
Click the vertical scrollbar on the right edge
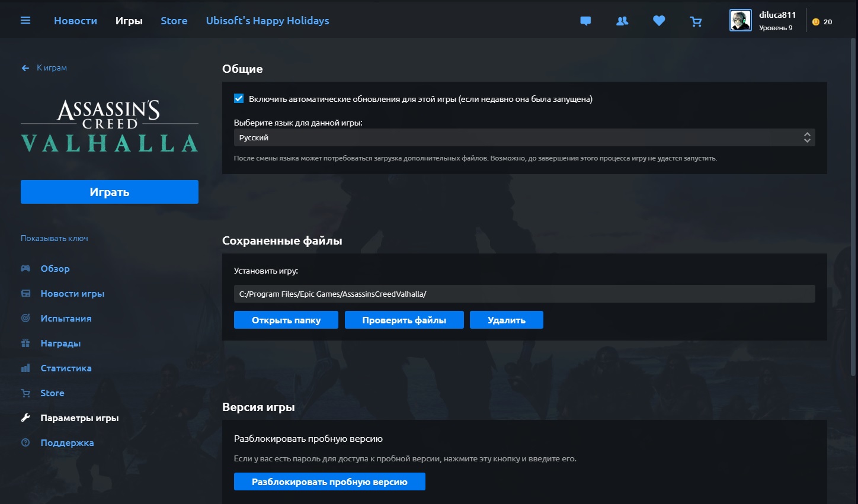click(853, 207)
